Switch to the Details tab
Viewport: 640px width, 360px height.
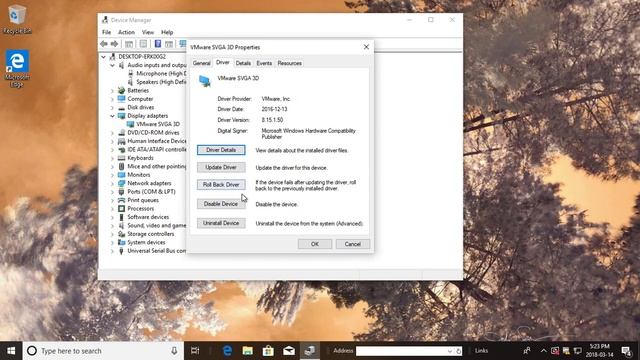point(243,63)
